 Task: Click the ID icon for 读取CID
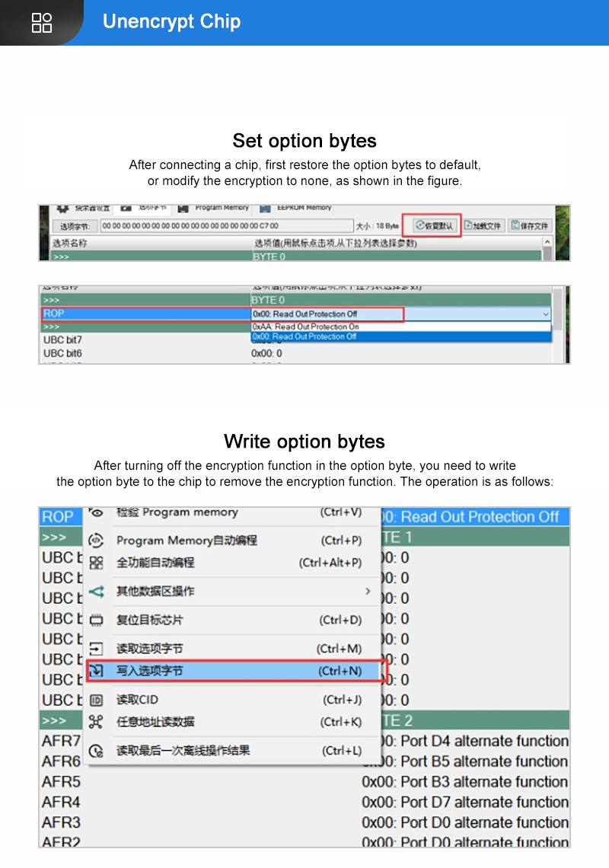pyautogui.click(x=97, y=700)
